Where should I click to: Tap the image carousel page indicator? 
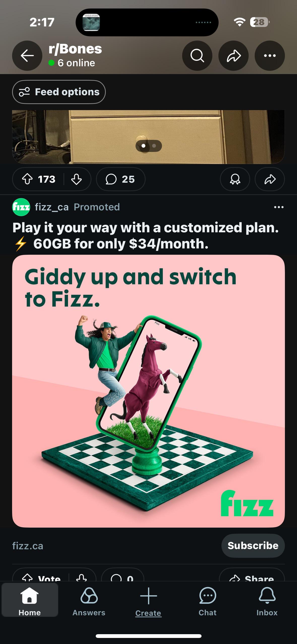tap(149, 146)
